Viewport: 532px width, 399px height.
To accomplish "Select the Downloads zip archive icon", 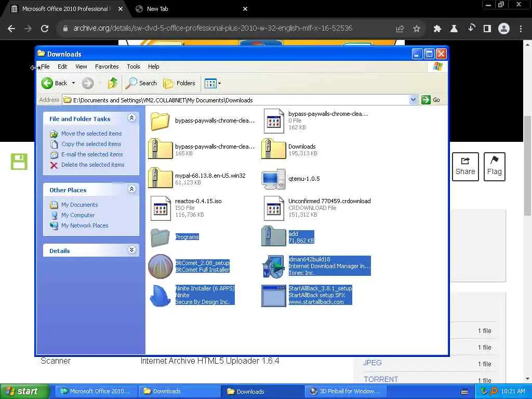I will pos(273,149).
